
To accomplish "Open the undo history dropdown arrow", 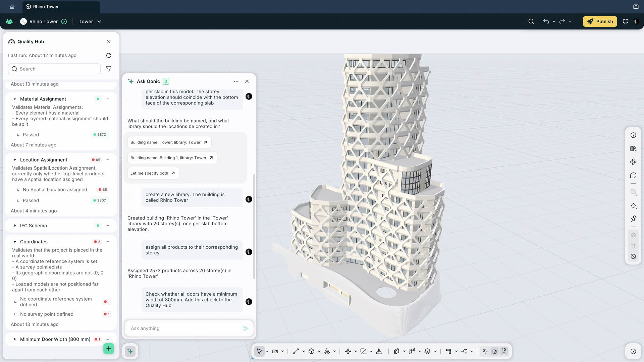I will pyautogui.click(x=554, y=21).
